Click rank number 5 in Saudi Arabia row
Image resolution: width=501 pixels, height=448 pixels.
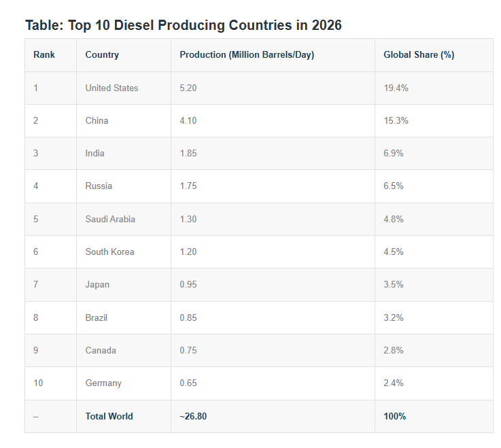click(x=36, y=219)
